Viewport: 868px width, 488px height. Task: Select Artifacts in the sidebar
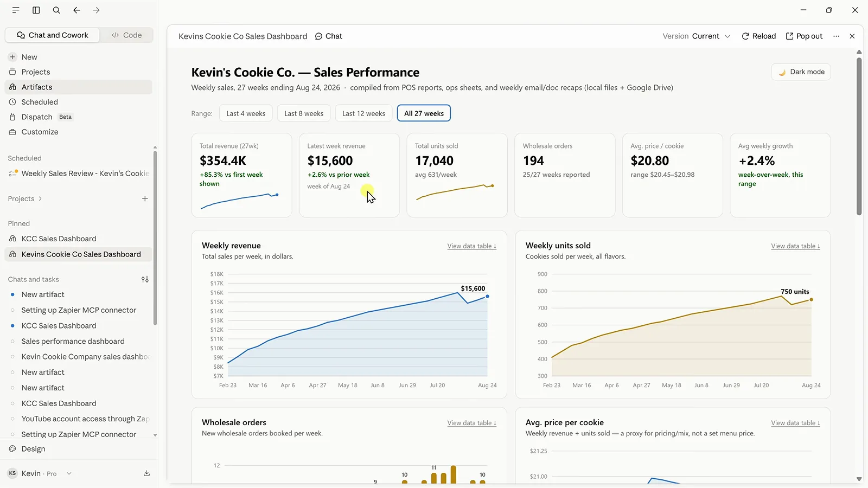click(78, 87)
